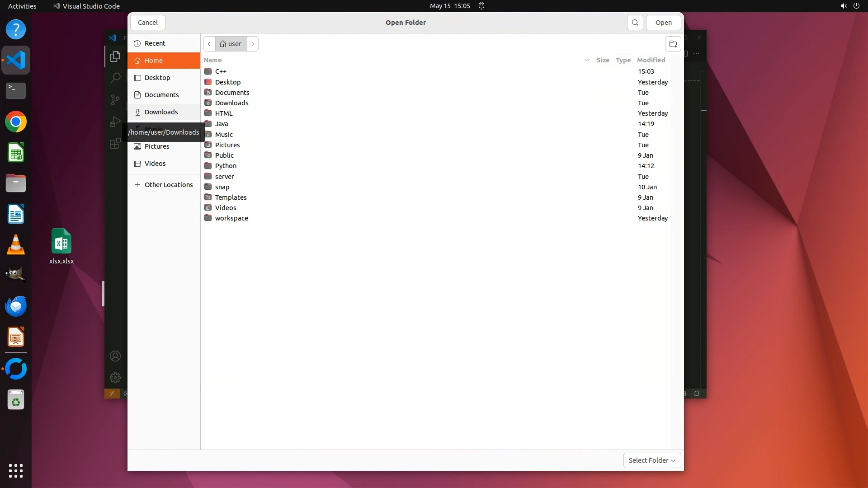Select the Python folder row
868x488 pixels.
[226, 166]
